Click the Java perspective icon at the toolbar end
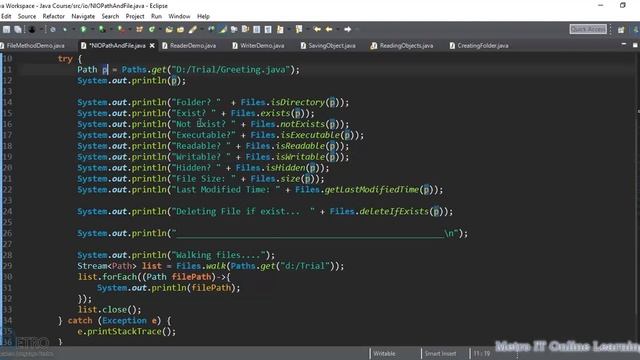Screen dimensions: 640x360 pos(636,29)
